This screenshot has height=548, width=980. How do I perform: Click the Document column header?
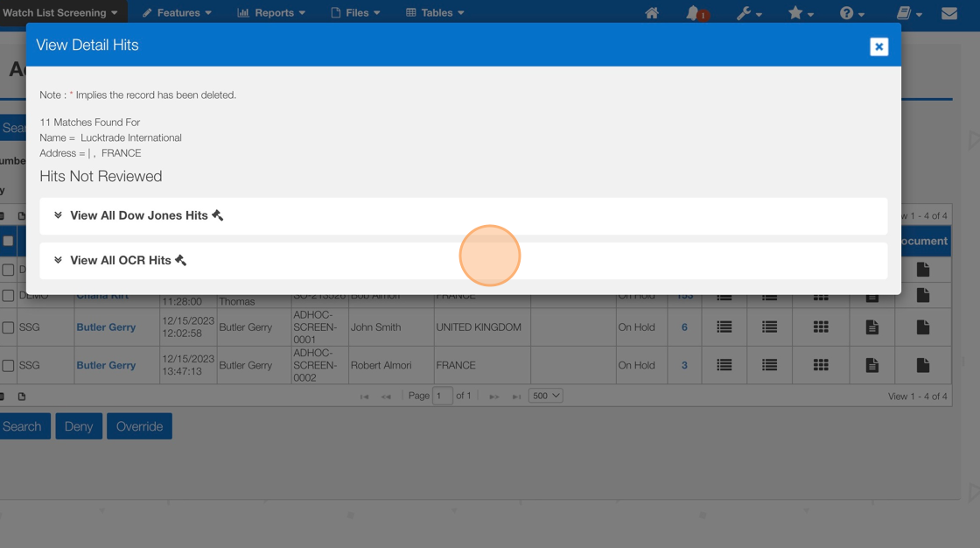924,241
